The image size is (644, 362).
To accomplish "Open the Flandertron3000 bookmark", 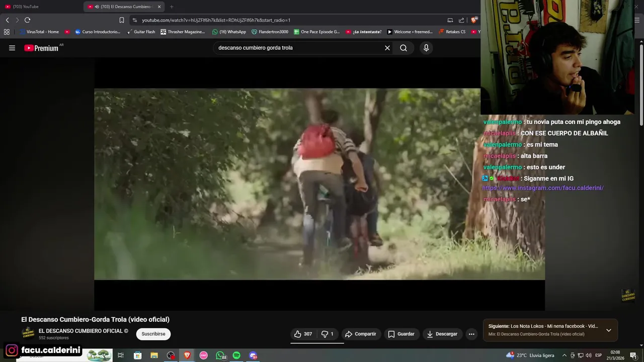I will pyautogui.click(x=270, y=32).
